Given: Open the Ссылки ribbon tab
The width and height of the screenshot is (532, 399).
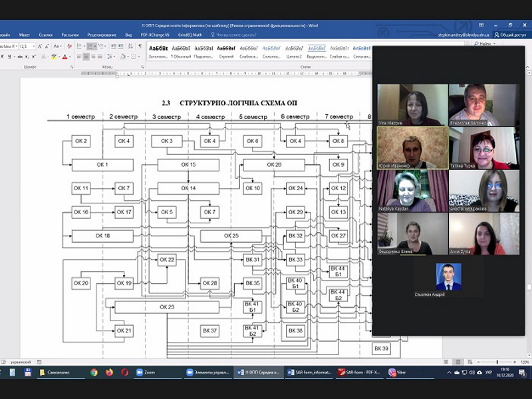Looking at the screenshot, I should [46, 35].
